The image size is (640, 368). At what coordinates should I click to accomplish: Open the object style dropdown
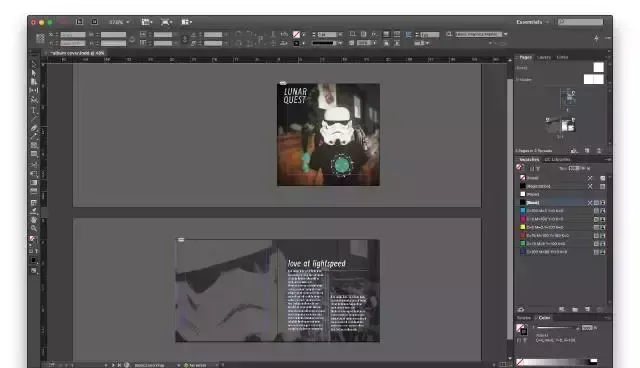[x=481, y=34]
